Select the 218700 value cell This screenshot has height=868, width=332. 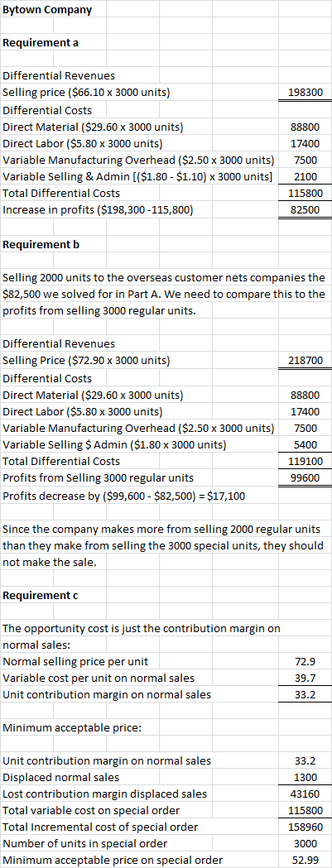306,361
